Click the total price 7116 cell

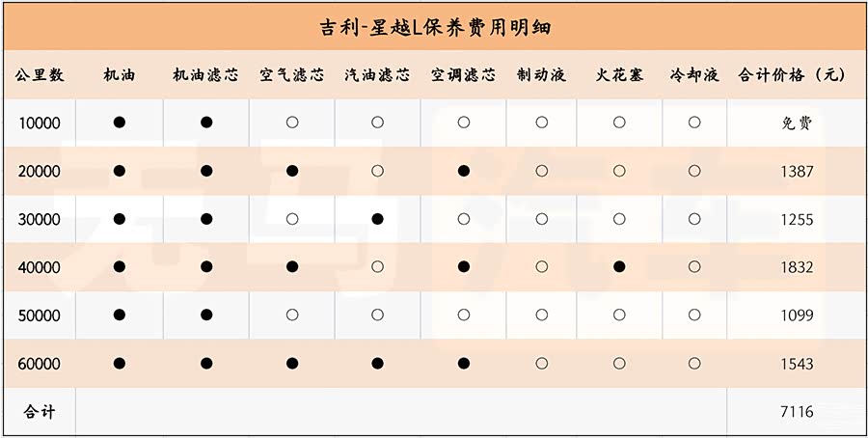click(x=797, y=412)
